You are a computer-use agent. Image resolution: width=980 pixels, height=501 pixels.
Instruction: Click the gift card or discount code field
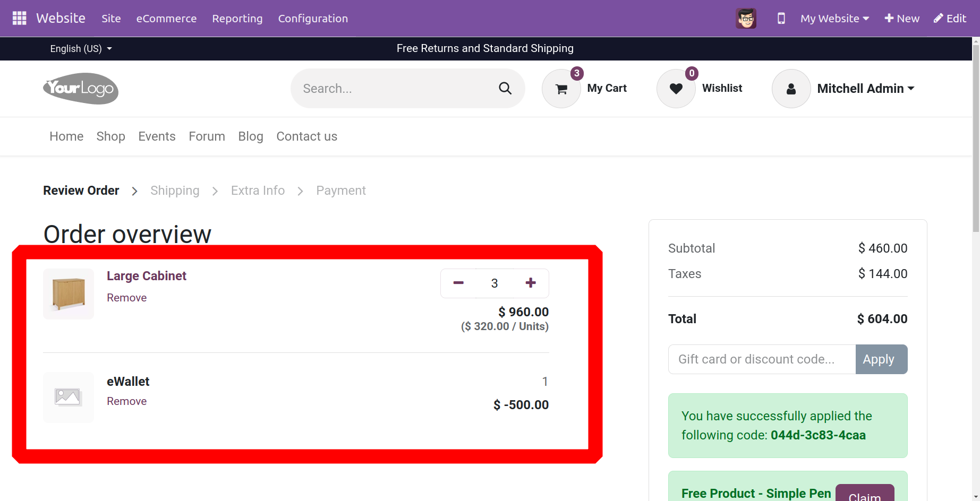tap(762, 359)
